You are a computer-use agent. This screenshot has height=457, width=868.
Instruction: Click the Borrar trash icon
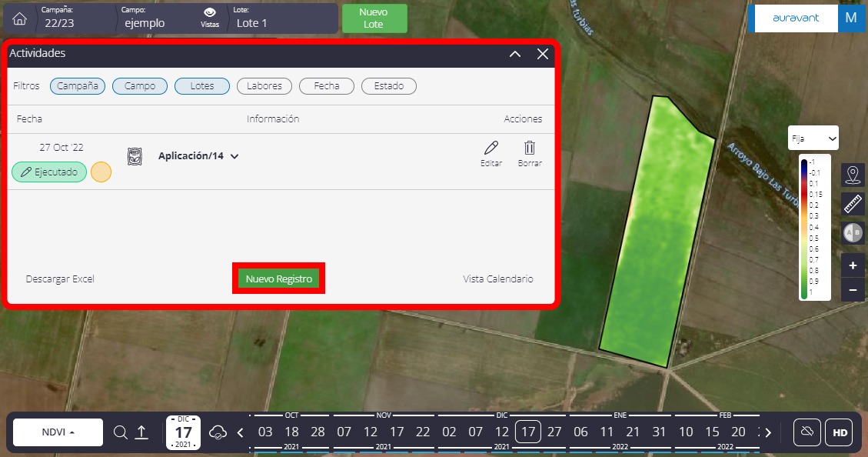click(530, 148)
